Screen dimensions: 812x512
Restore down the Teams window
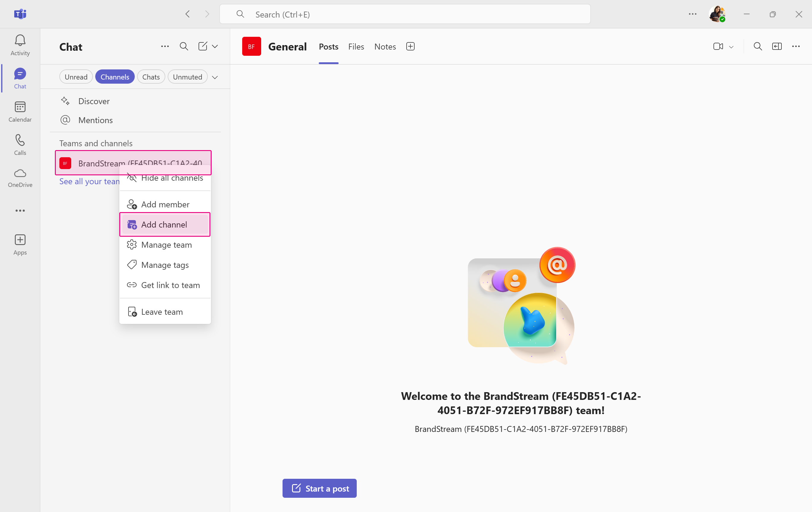(x=773, y=14)
